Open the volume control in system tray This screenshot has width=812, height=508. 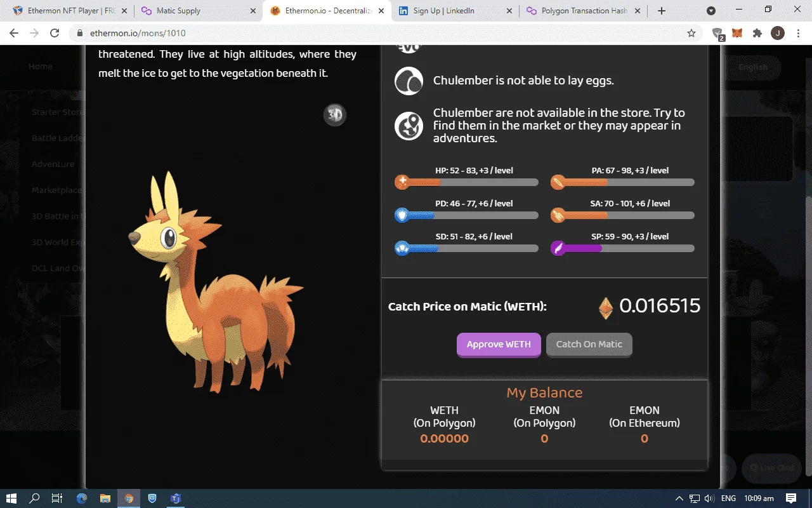coord(709,498)
